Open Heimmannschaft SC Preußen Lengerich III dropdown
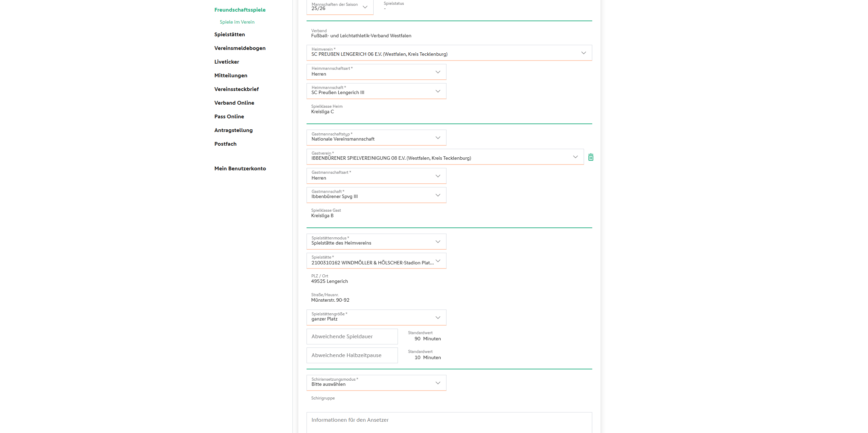Screen dimensions: 868x433 [x=376, y=91]
